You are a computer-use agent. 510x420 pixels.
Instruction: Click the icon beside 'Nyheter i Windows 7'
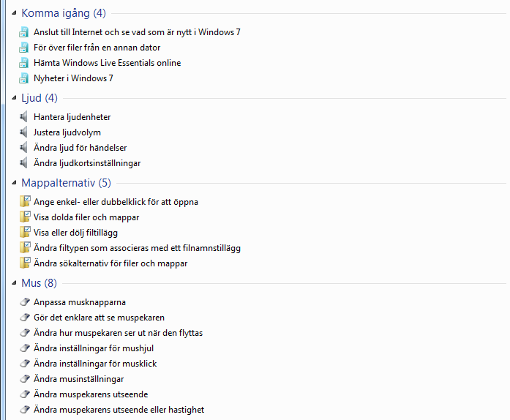click(x=23, y=78)
